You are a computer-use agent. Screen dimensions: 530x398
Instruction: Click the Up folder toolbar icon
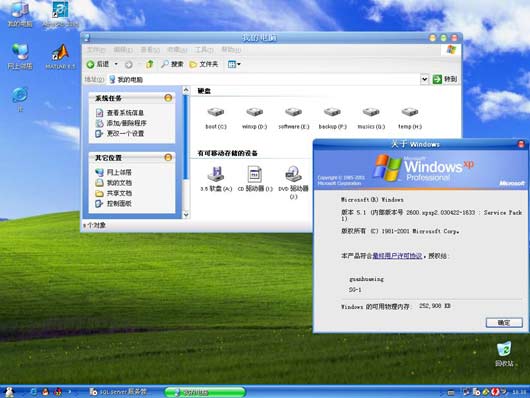click(149, 64)
